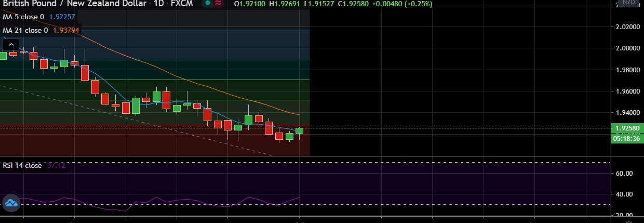Click the price change +0.00480 (+0.25%) text
This screenshot has width=644, height=223.
pyautogui.click(x=403, y=4)
